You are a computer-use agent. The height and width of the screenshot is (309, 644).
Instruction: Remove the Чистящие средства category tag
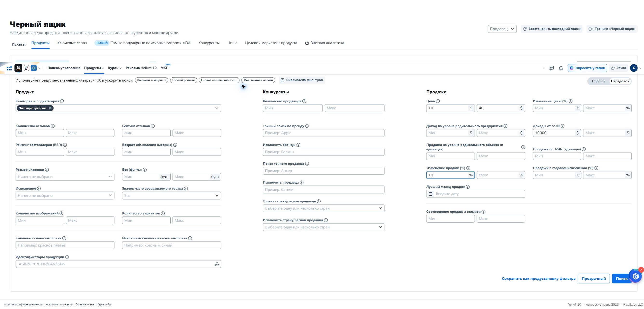coord(50,108)
